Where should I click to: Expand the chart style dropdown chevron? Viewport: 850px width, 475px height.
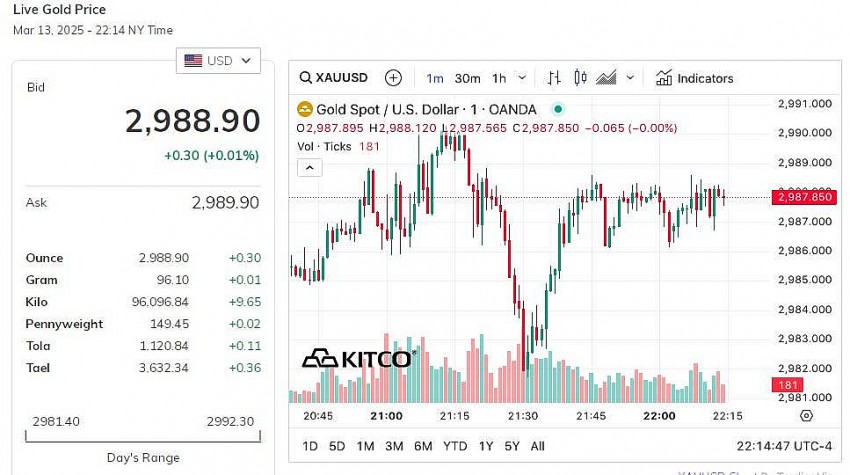pyautogui.click(x=630, y=78)
